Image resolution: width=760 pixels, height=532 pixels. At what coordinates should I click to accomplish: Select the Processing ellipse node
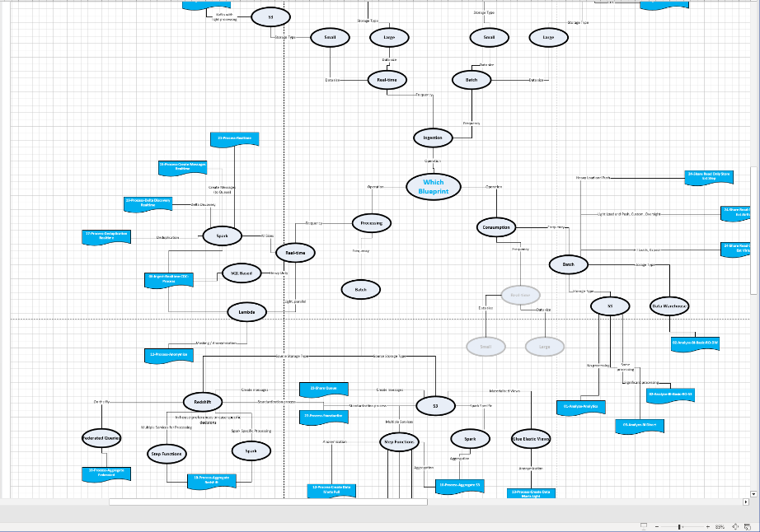pyautogui.click(x=371, y=222)
